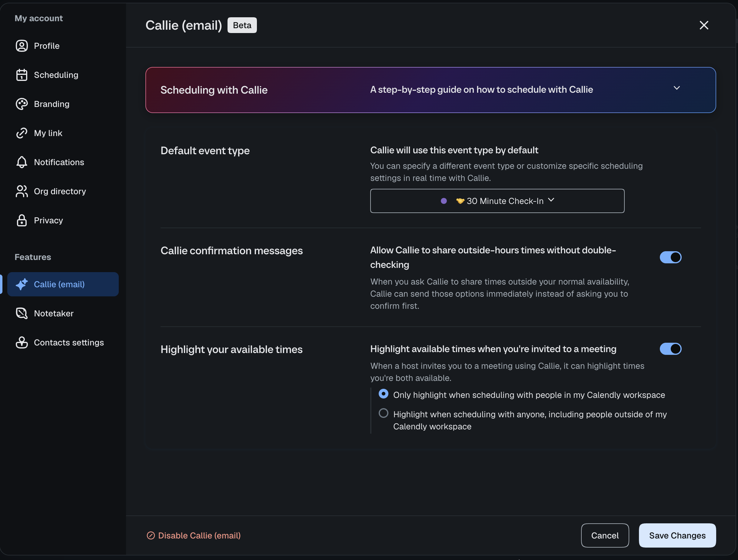
Task: Click the Org directory people icon
Action: point(22,191)
